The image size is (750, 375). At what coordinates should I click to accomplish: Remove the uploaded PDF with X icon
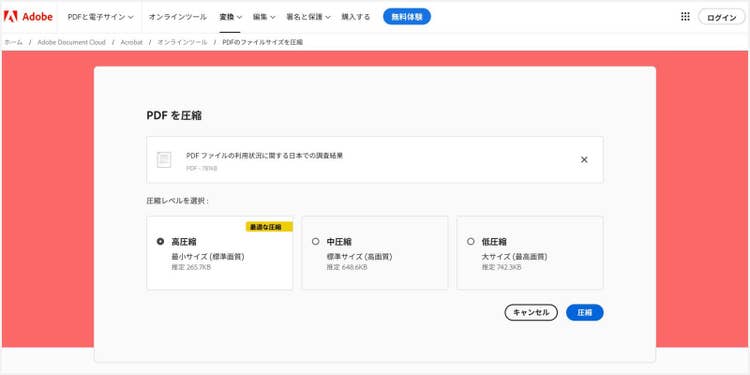(x=584, y=160)
